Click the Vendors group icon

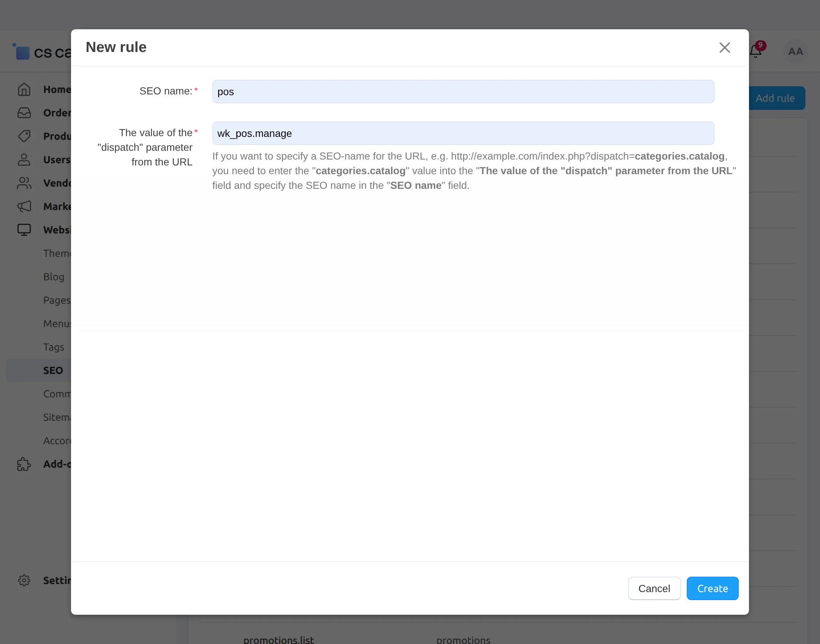click(x=24, y=183)
